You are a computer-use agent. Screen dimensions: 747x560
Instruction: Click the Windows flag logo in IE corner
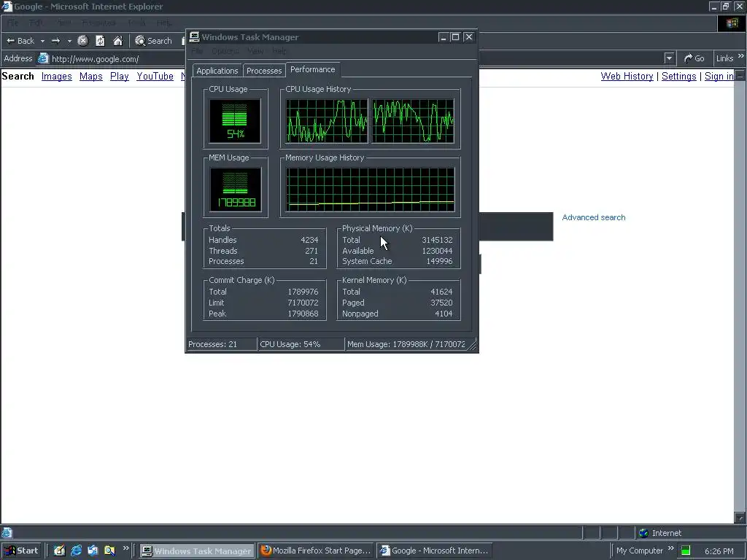tap(732, 23)
